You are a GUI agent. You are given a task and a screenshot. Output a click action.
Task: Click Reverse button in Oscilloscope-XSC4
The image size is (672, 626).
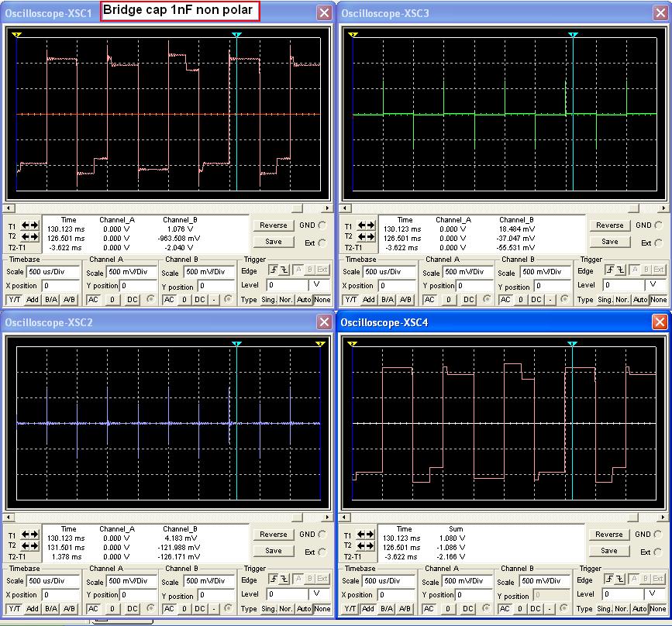click(x=609, y=535)
